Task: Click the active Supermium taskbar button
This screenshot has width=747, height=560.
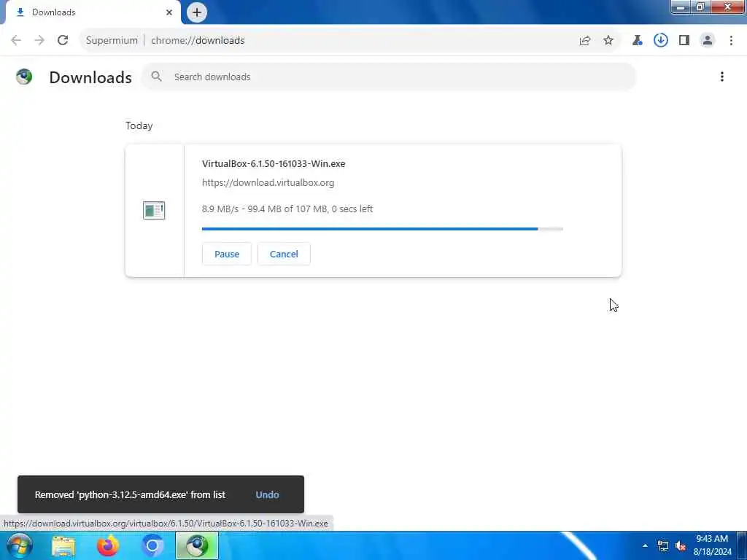Action: tap(197, 545)
